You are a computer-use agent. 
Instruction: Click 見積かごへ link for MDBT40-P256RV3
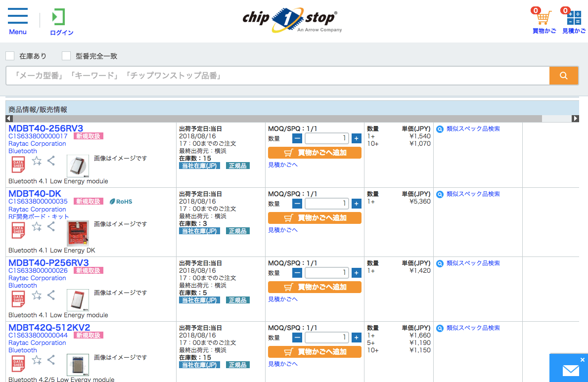283,299
